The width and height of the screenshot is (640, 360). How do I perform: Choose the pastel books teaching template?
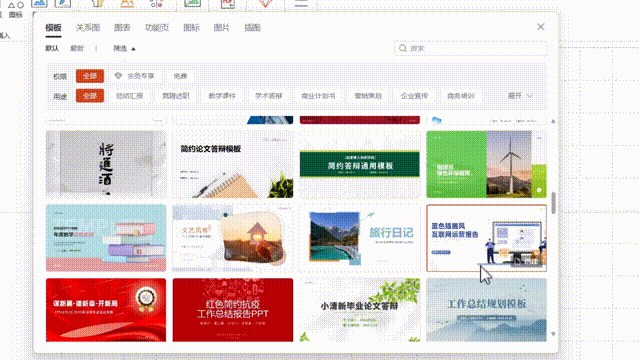[106, 238]
